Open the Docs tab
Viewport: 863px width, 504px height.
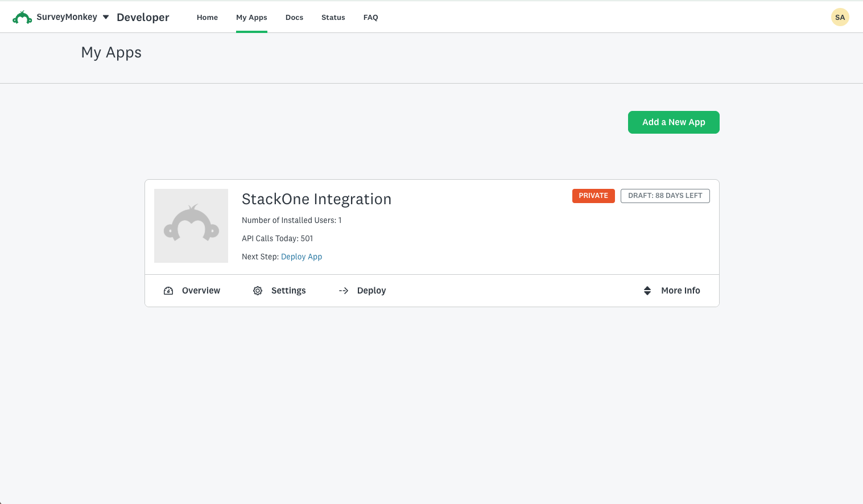[294, 18]
